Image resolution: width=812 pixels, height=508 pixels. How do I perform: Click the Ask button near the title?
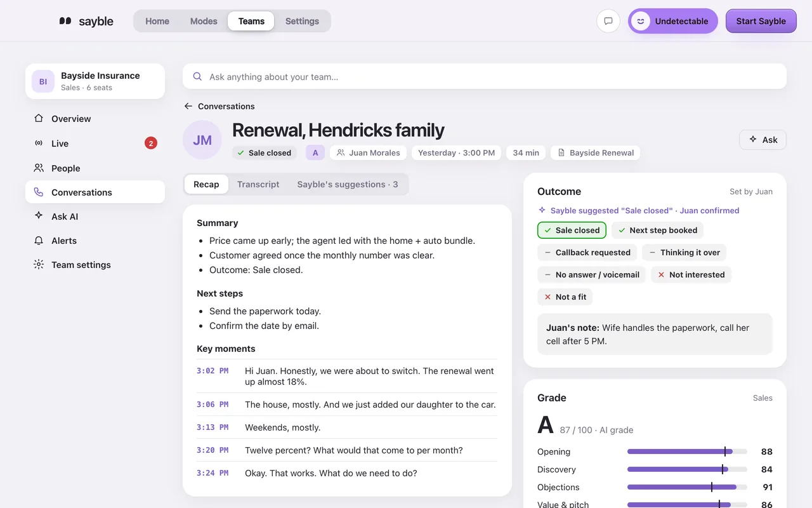pos(763,140)
